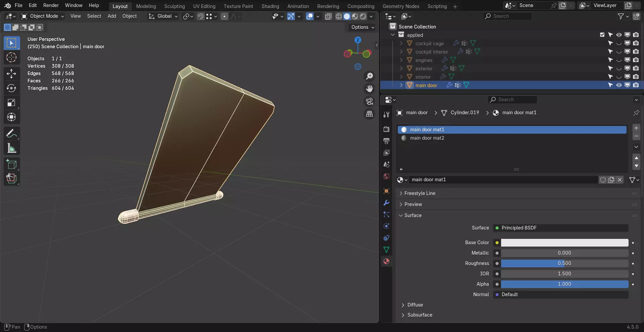Image resolution: width=644 pixels, height=332 pixels.
Task: Open the Scene properties tab
Action: (386, 164)
